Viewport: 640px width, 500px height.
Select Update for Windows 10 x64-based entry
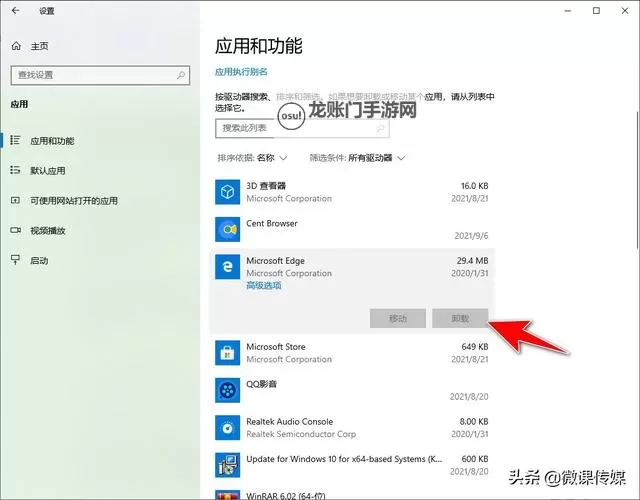pyautogui.click(x=352, y=465)
